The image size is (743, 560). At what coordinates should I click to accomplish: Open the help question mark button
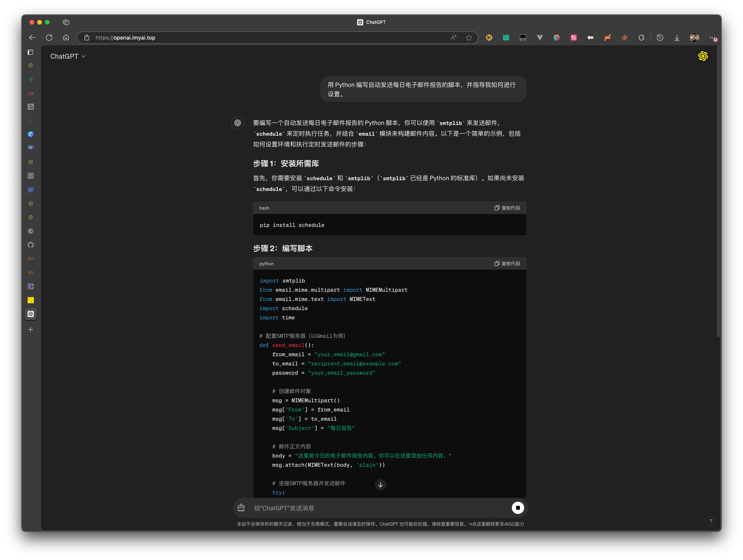coord(710,521)
